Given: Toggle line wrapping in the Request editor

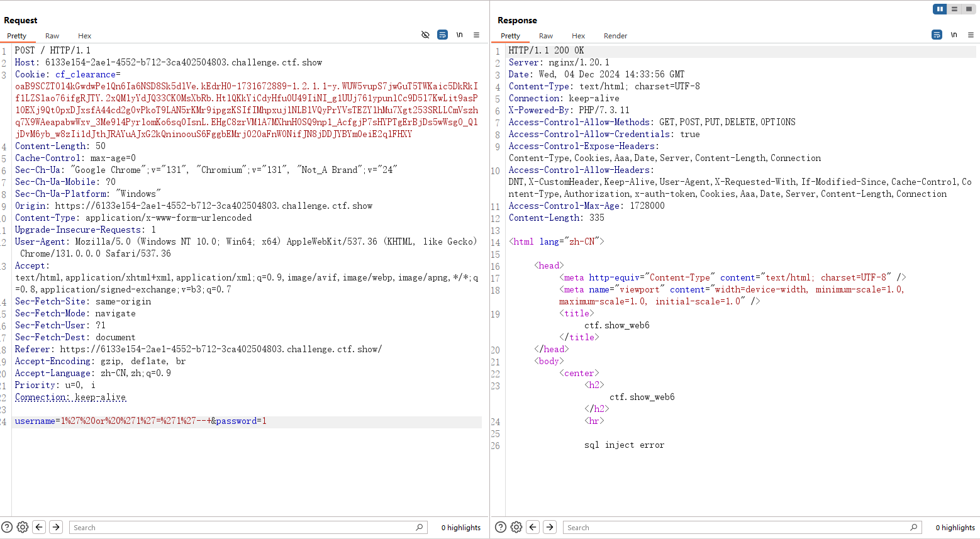Looking at the screenshot, I should click(x=443, y=35).
